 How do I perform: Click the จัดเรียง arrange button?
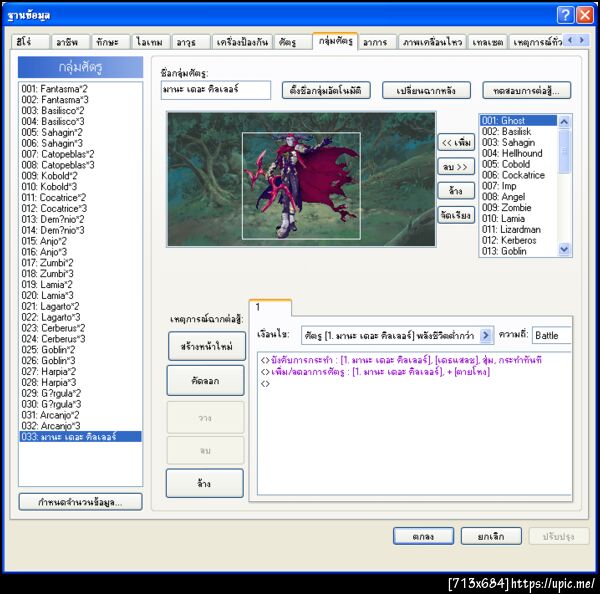click(456, 215)
